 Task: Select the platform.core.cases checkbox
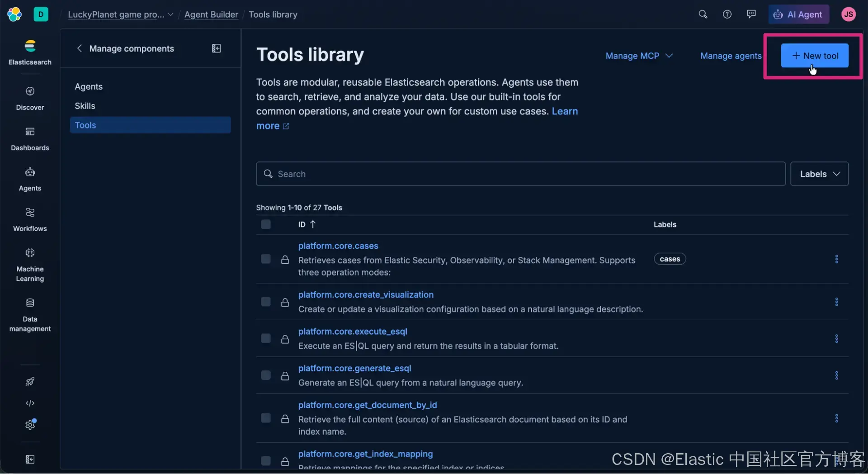click(266, 259)
